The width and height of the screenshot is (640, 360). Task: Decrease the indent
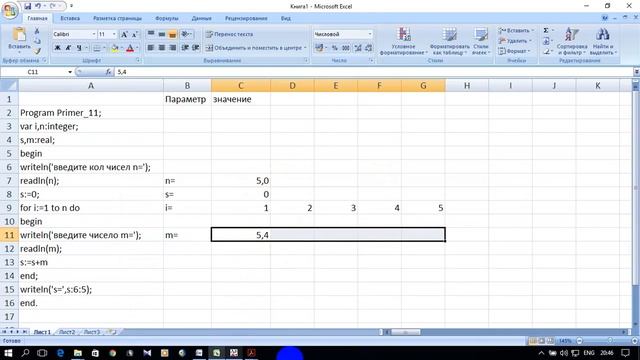[185, 48]
